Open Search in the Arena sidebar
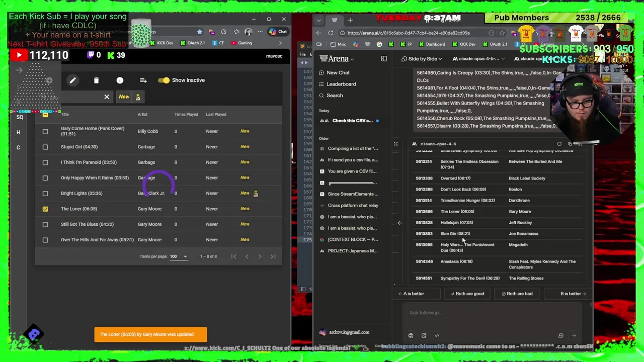Viewport: 644px width, 362px height. tap(331, 96)
